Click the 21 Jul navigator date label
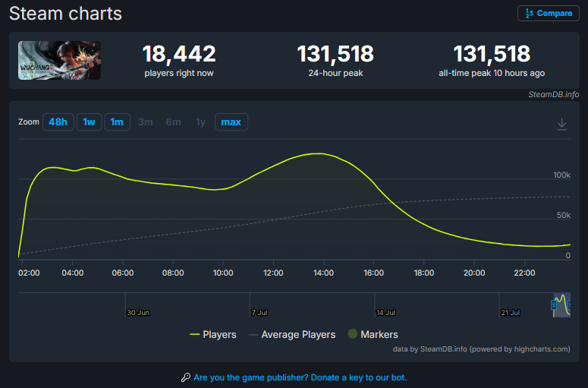The image size is (588, 388). coord(511,313)
